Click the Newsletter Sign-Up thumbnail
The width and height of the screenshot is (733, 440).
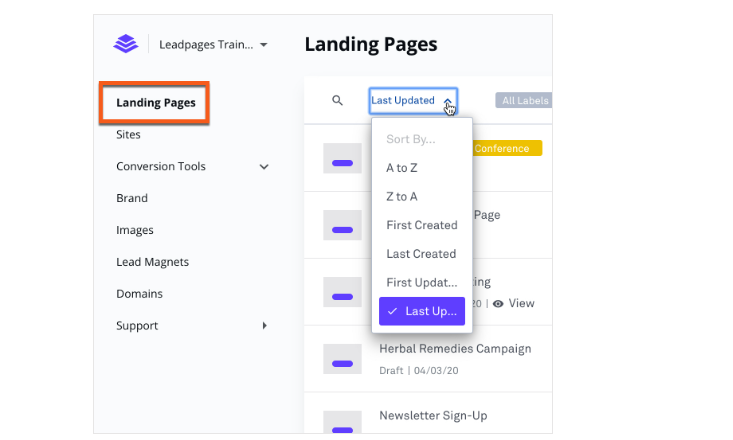[x=342, y=422]
